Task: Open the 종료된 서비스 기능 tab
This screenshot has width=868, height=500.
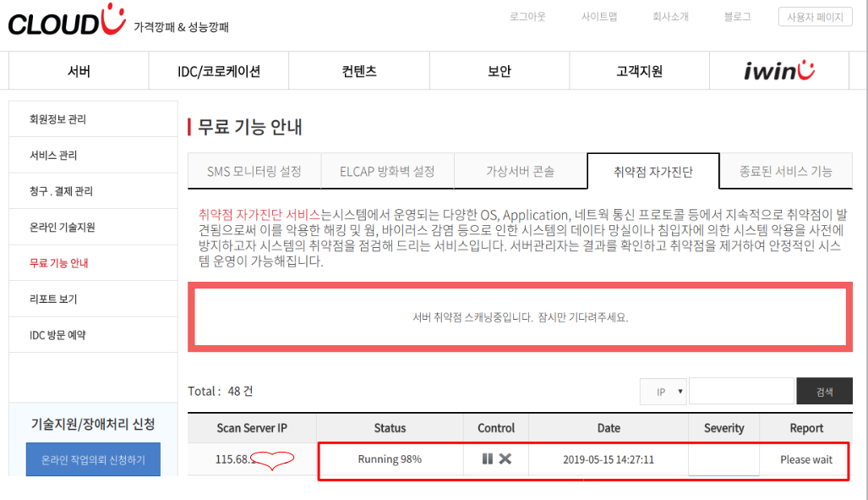Action: tap(785, 171)
